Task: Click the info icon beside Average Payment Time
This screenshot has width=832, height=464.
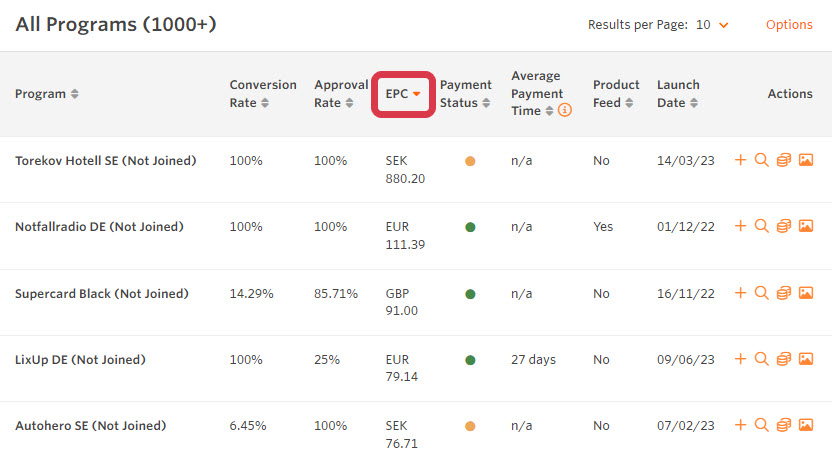Action: coord(565,111)
